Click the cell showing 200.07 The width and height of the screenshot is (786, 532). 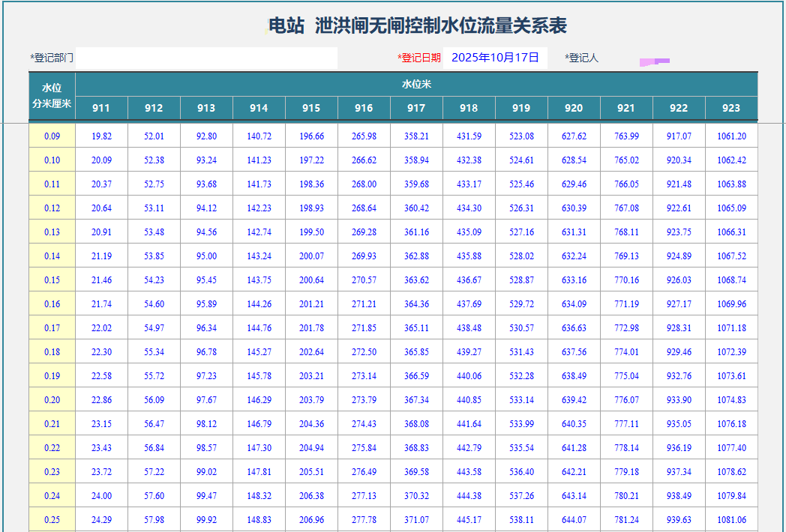[x=311, y=256]
